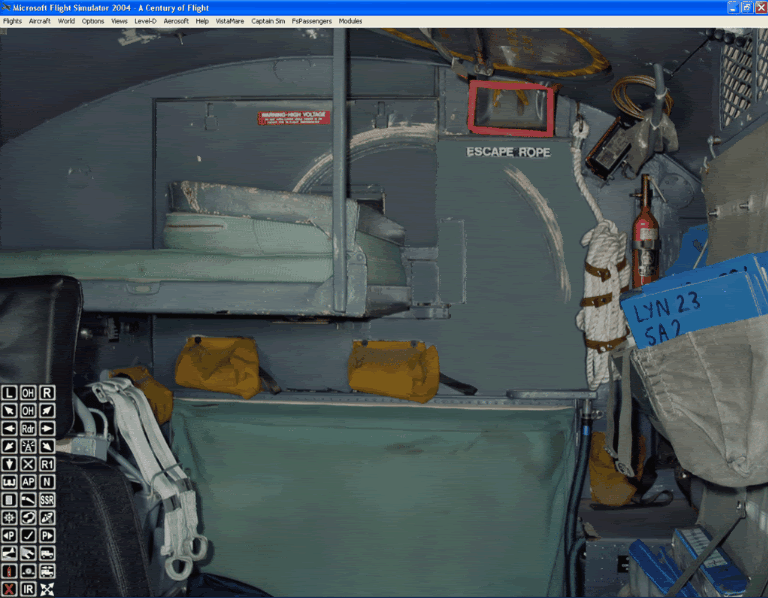Viewport: 768px width, 598px height.
Task: Expand the Views menu
Action: pos(119,21)
